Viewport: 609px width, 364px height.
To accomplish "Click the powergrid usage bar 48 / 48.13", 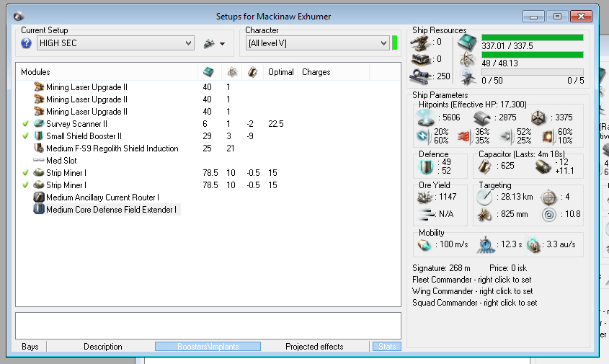I will (x=533, y=55).
